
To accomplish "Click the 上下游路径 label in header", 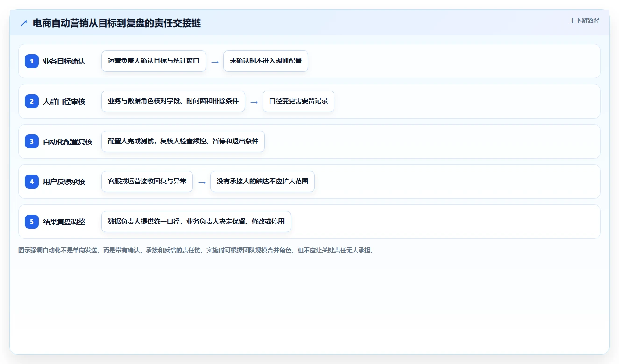I will coord(584,21).
